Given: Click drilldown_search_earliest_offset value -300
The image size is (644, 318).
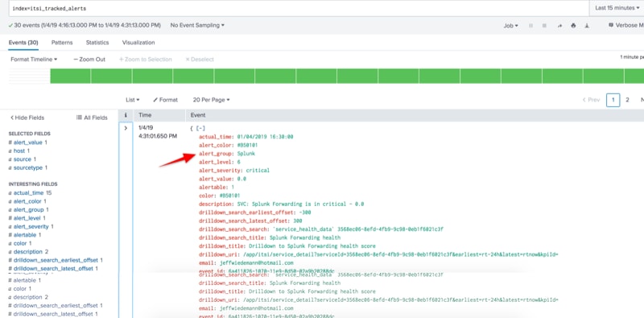Looking at the screenshot, I should [x=304, y=213].
